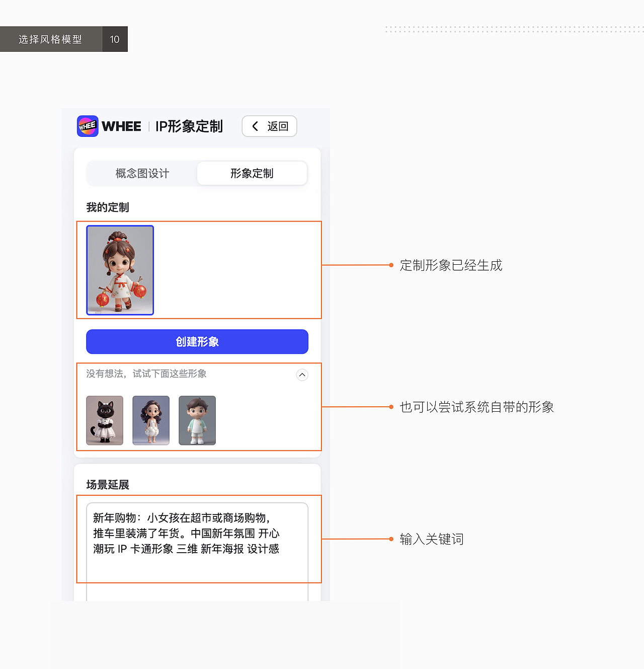This screenshot has height=669, width=644.
Task: Click the 输入关键词 annotation text
Action: point(431,539)
